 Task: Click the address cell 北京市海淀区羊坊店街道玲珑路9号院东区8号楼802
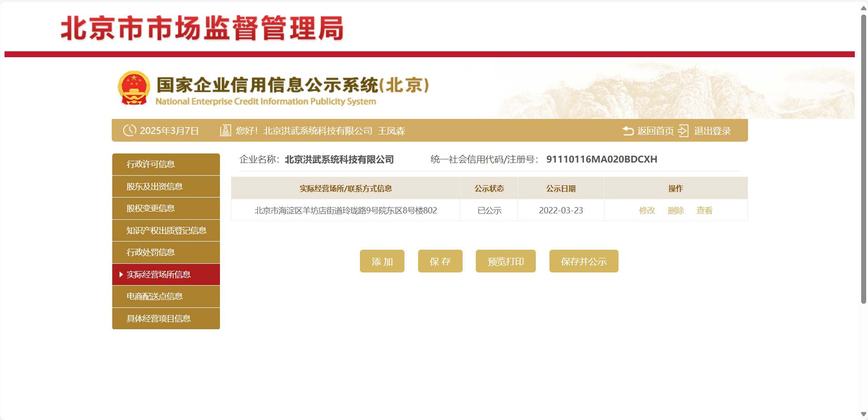click(346, 210)
